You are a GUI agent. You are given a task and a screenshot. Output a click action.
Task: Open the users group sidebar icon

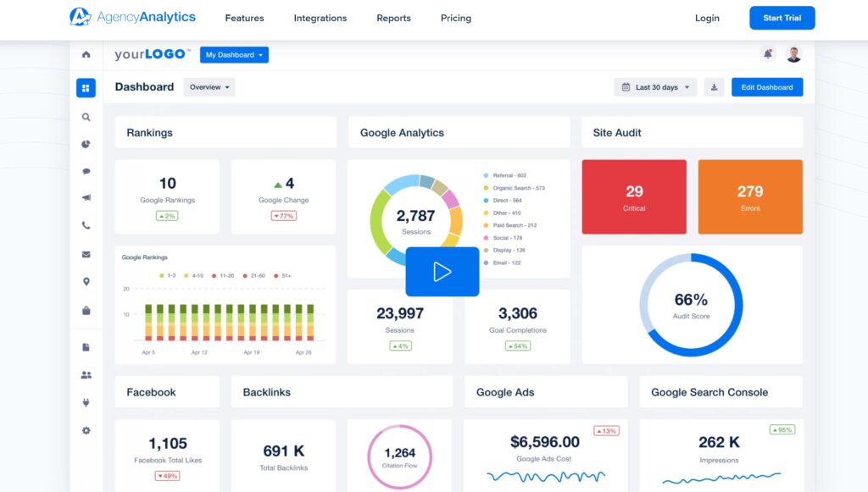(x=86, y=375)
